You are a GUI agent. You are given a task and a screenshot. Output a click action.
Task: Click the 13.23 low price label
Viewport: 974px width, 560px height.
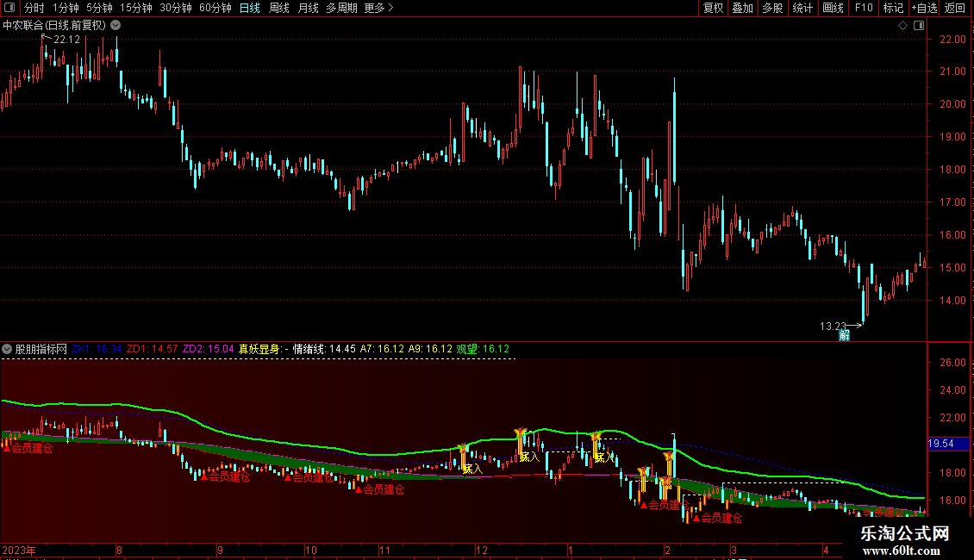pyautogui.click(x=833, y=326)
